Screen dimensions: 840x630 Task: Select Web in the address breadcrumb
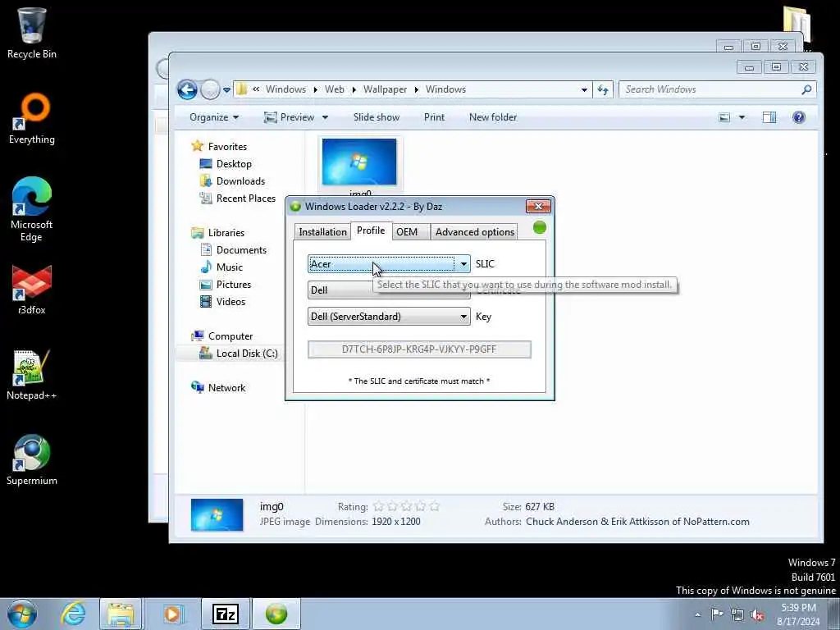335,89
